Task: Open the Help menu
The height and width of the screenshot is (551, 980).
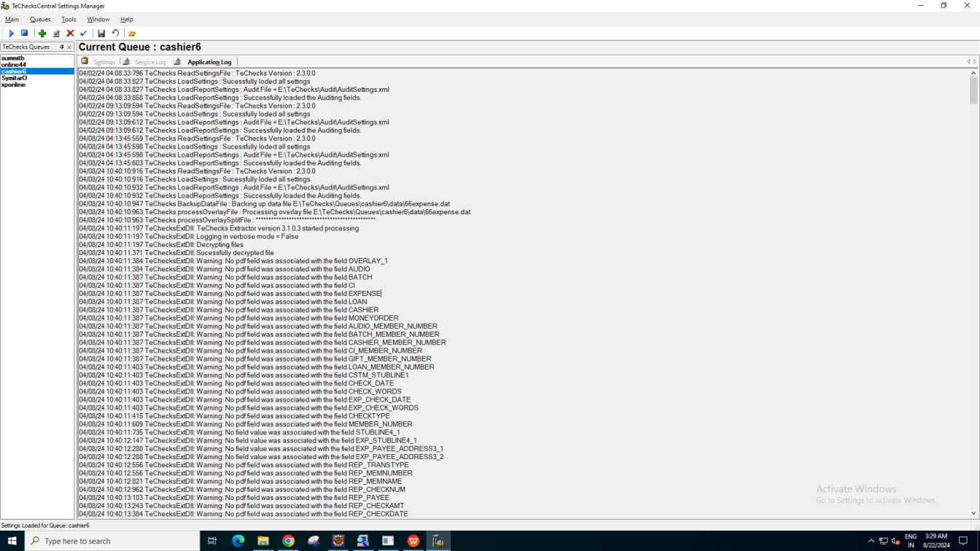Action: [x=127, y=20]
